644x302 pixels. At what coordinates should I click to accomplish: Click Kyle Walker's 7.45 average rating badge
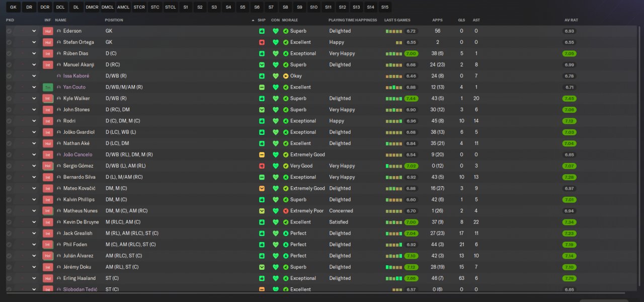570,99
